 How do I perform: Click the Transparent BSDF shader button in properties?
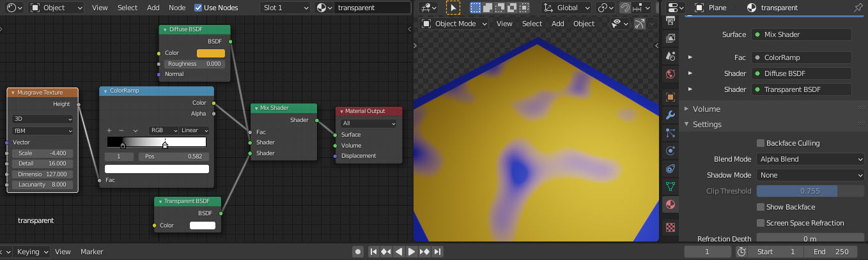802,89
